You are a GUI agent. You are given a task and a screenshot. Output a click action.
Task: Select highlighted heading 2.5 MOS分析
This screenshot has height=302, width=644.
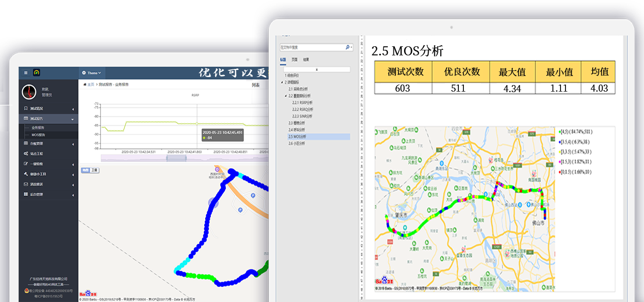point(318,136)
